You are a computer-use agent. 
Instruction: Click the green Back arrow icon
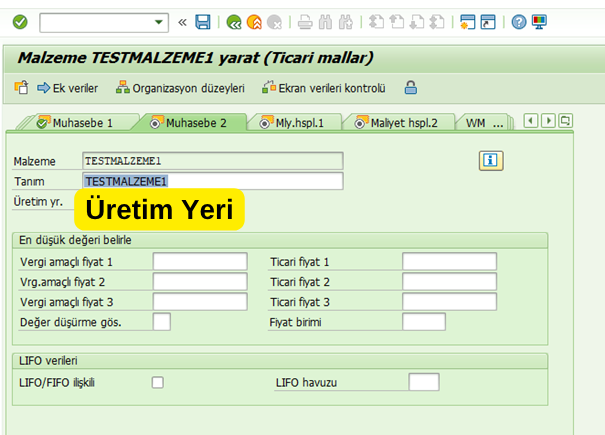[234, 21]
